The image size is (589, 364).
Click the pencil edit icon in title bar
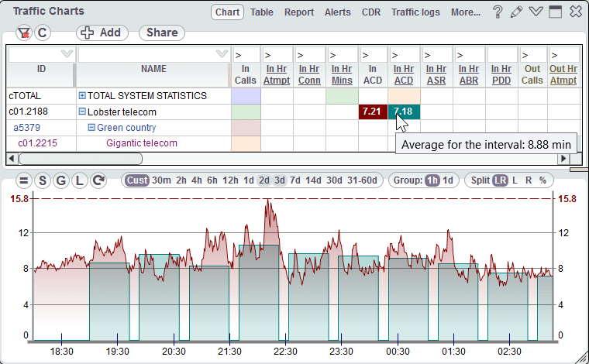tap(516, 12)
